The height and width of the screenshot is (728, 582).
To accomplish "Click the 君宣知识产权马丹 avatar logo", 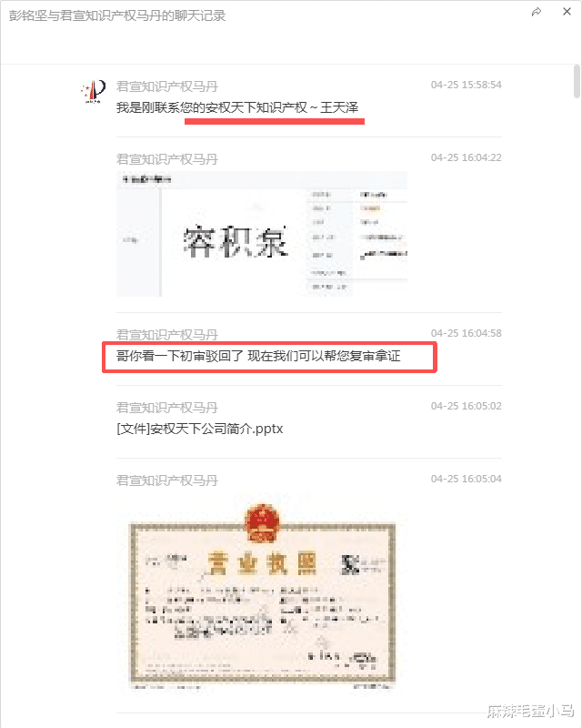I will pyautogui.click(x=94, y=92).
